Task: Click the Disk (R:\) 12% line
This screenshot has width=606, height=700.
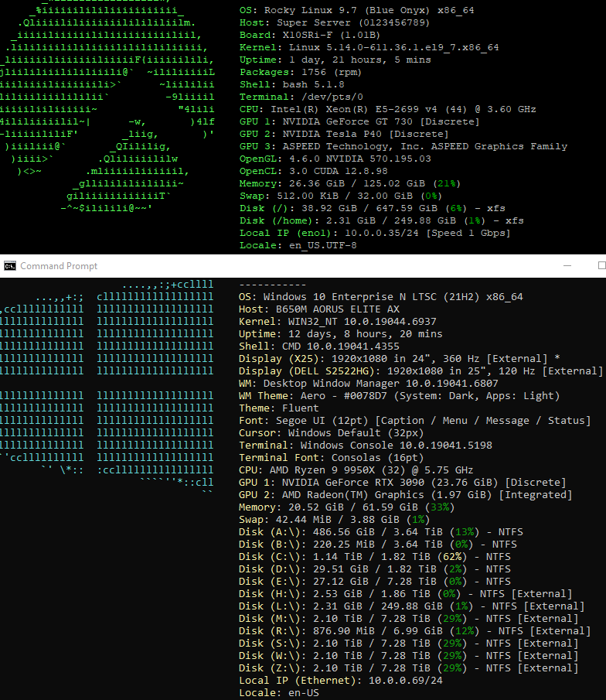Action: point(414,631)
